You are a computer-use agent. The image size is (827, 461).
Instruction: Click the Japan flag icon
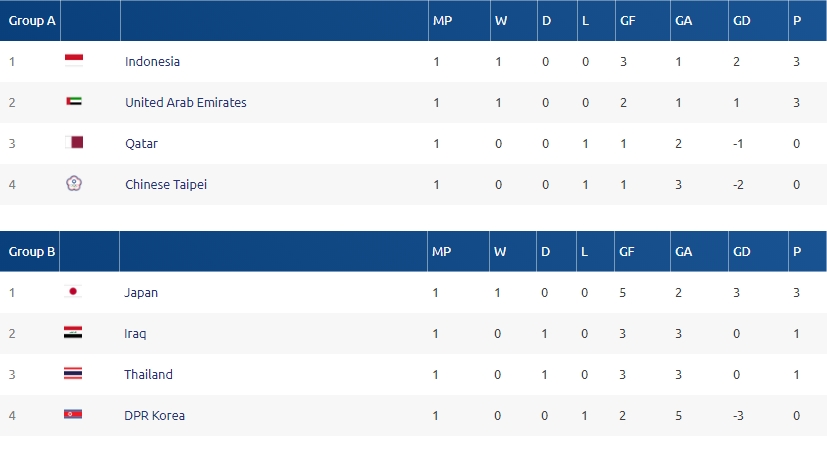(x=73, y=292)
